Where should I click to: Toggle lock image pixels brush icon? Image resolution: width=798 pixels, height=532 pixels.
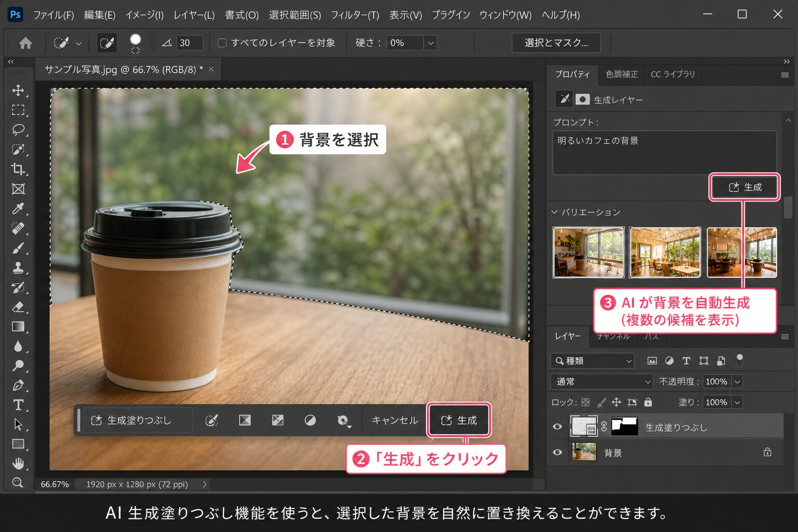pos(601,402)
